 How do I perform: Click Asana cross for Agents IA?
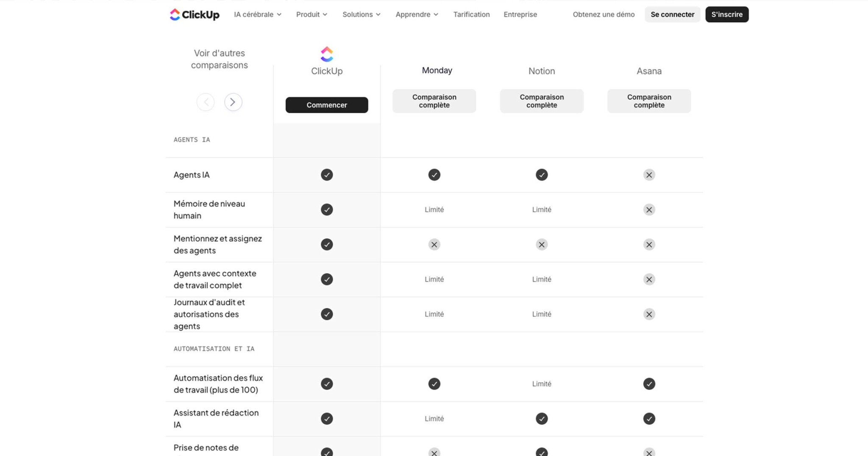pyautogui.click(x=649, y=175)
